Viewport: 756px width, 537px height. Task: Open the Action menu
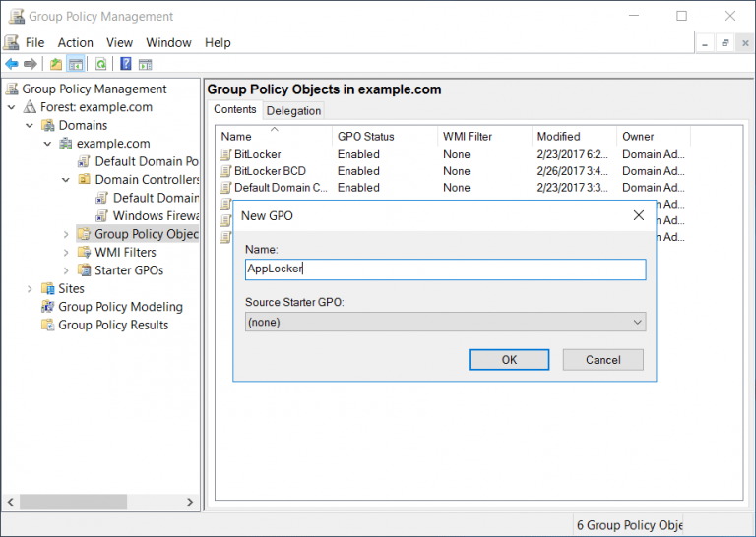pos(75,43)
